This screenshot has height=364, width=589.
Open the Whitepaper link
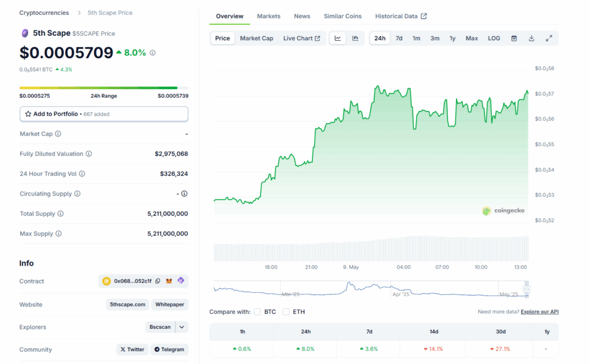tap(170, 304)
